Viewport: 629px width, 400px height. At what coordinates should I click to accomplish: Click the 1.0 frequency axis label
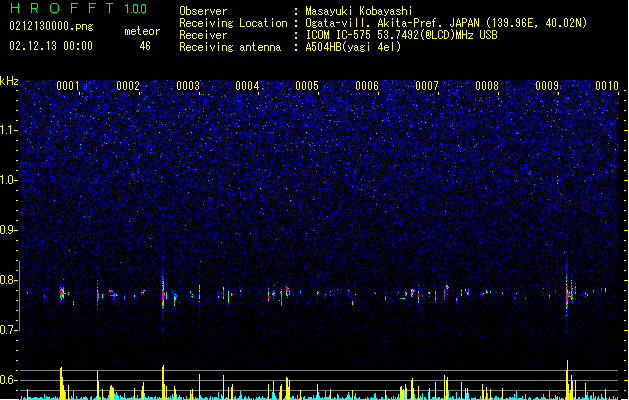click(x=8, y=180)
